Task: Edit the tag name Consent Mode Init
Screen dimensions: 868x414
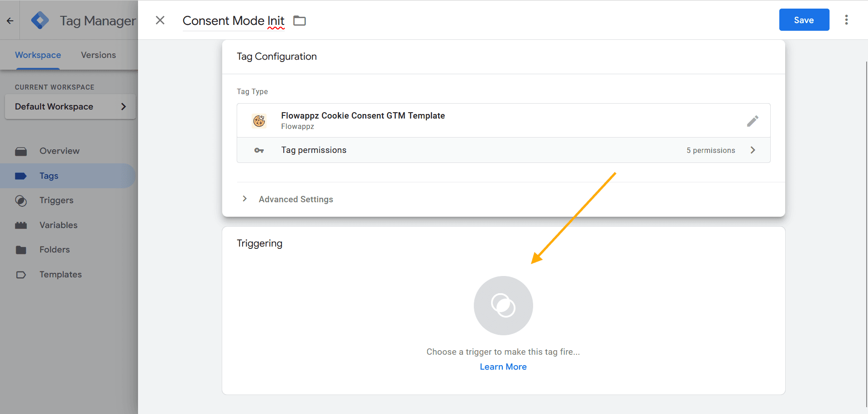Action: (234, 21)
